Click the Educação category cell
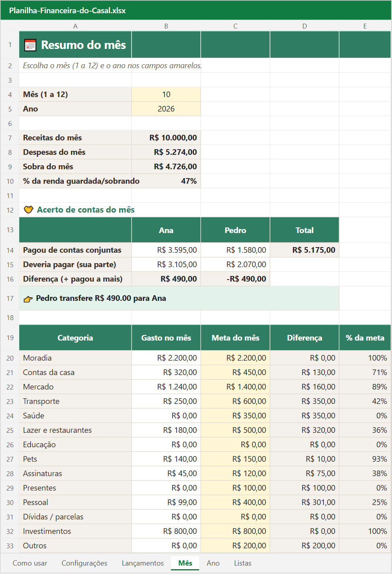The width and height of the screenshot is (392, 574). point(75,444)
